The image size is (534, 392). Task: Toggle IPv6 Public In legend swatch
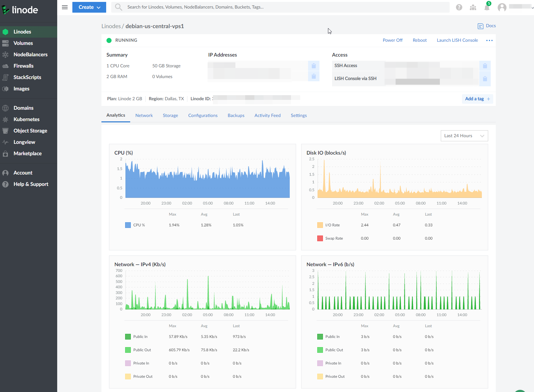pyautogui.click(x=320, y=337)
